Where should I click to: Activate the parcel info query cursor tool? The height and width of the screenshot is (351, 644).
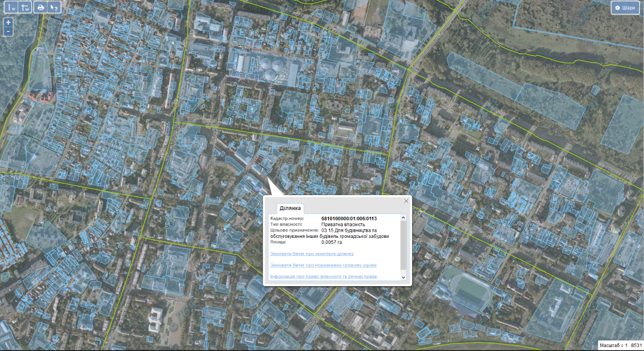coord(54,8)
